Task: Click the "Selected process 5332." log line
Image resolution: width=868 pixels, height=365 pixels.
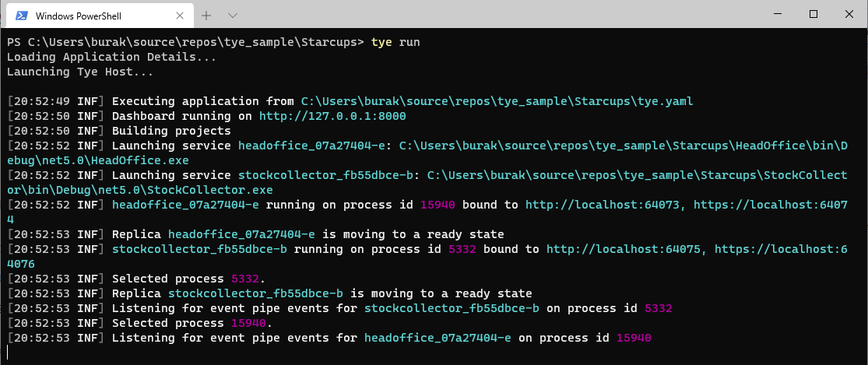Action: pyautogui.click(x=189, y=279)
